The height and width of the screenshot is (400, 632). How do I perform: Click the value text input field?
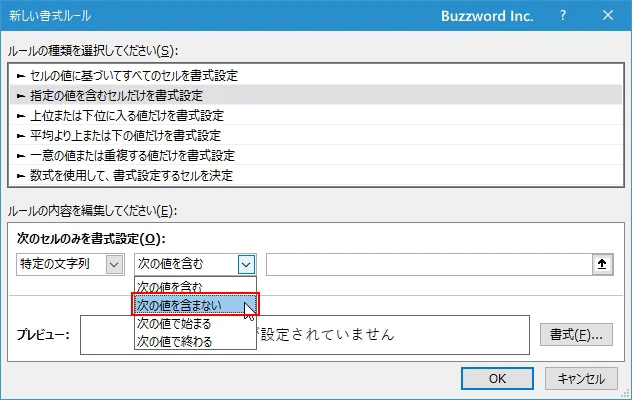coord(429,265)
